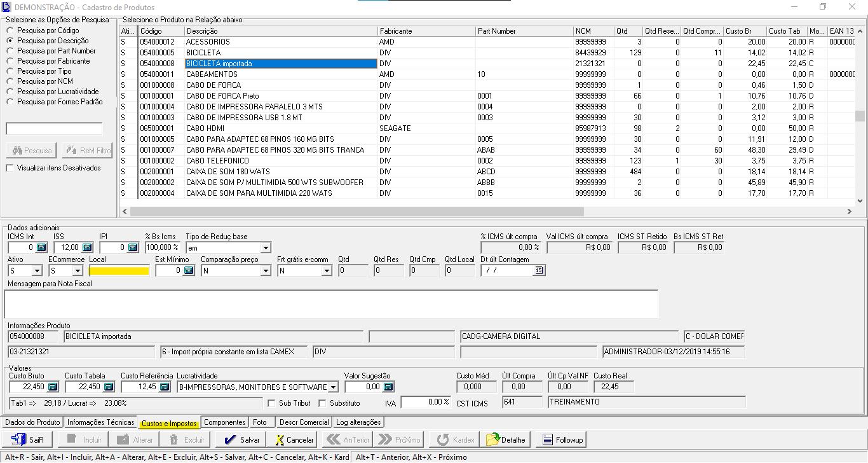Open the Componentes tab

[x=225, y=422]
